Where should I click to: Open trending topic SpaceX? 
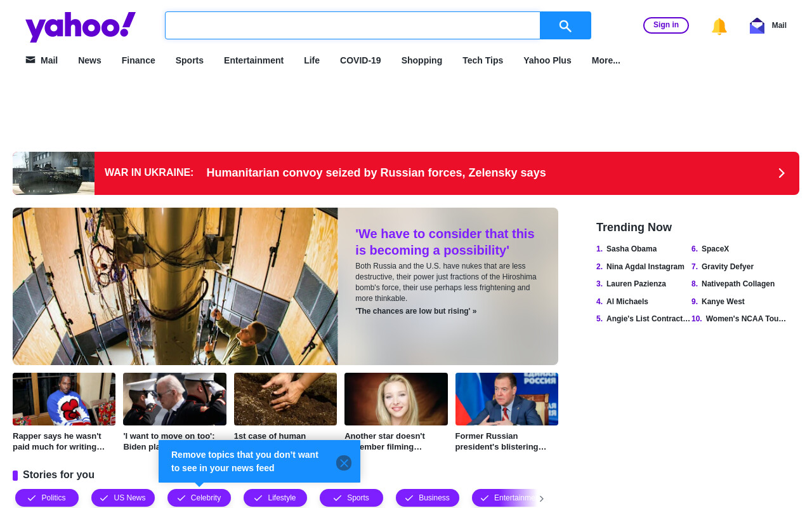[715, 249]
